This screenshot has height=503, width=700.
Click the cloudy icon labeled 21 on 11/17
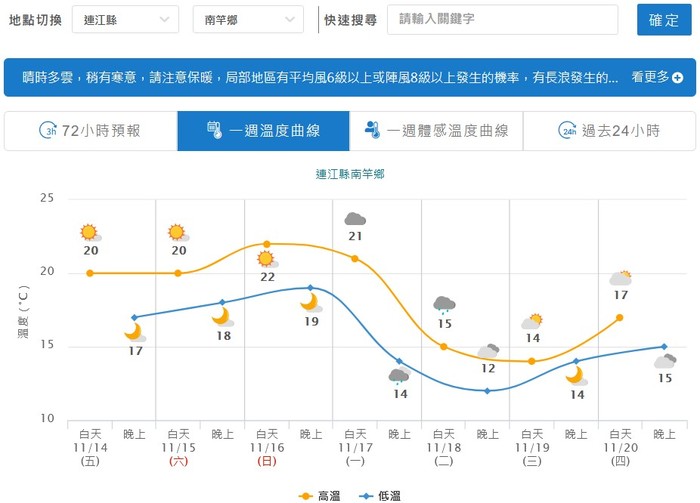click(355, 219)
